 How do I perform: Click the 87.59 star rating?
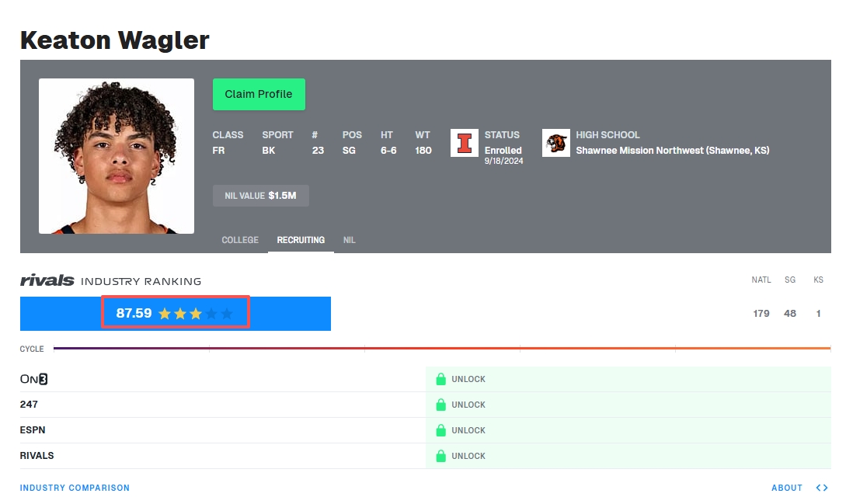pos(175,313)
